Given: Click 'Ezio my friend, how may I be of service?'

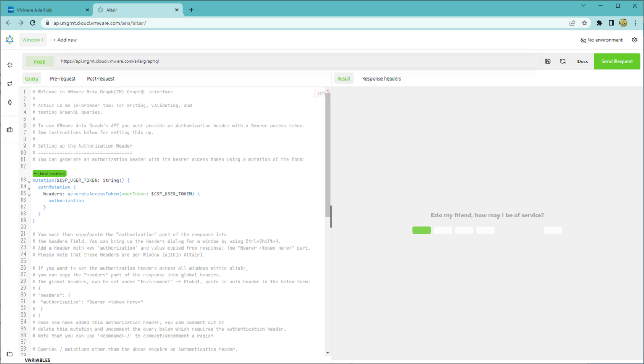Looking at the screenshot, I should pyautogui.click(x=487, y=215).
